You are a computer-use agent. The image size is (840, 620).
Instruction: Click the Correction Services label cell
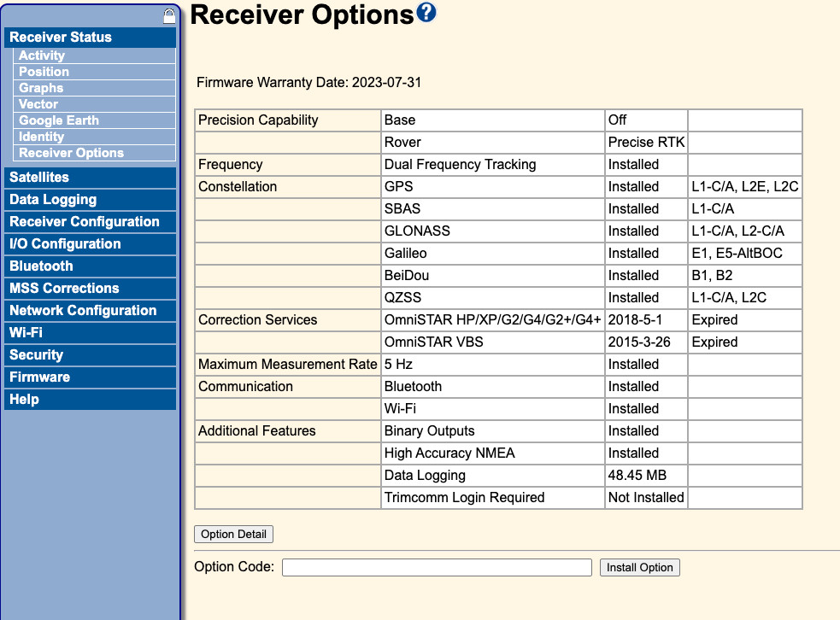pyautogui.click(x=288, y=320)
